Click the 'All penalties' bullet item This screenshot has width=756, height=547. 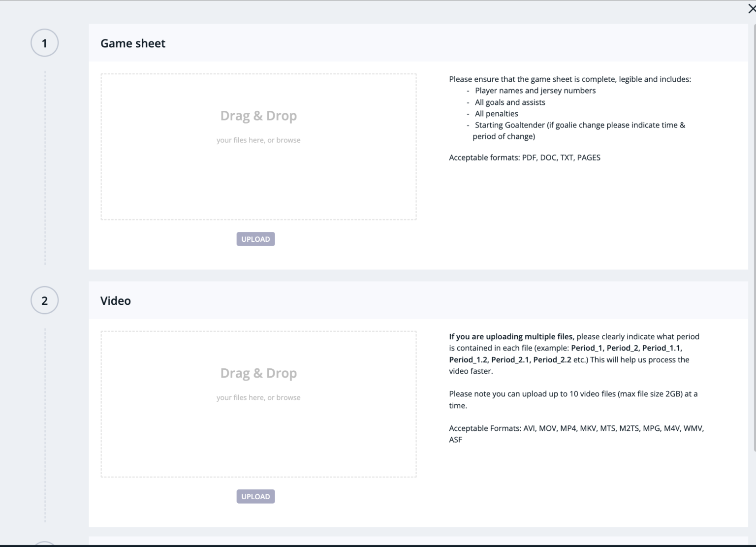pyautogui.click(x=496, y=114)
